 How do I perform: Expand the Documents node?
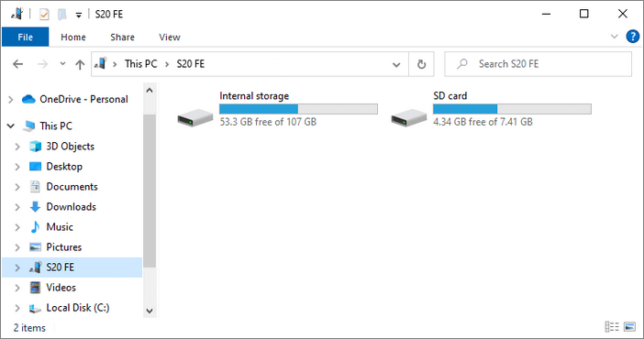pyautogui.click(x=17, y=187)
